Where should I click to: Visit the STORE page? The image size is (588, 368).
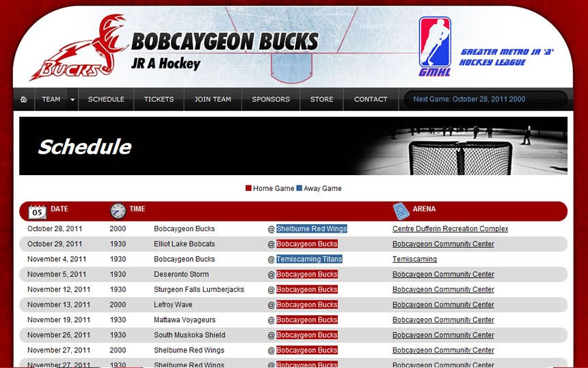pos(321,99)
